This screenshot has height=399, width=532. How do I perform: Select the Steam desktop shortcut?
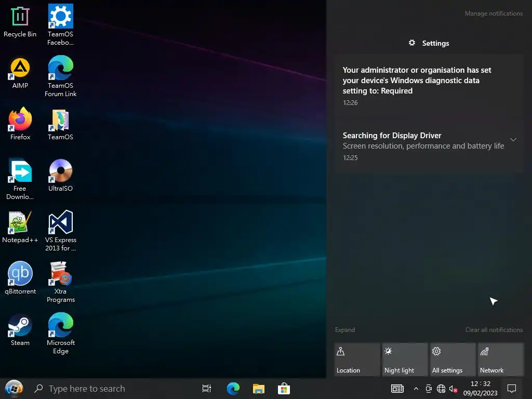(20, 330)
